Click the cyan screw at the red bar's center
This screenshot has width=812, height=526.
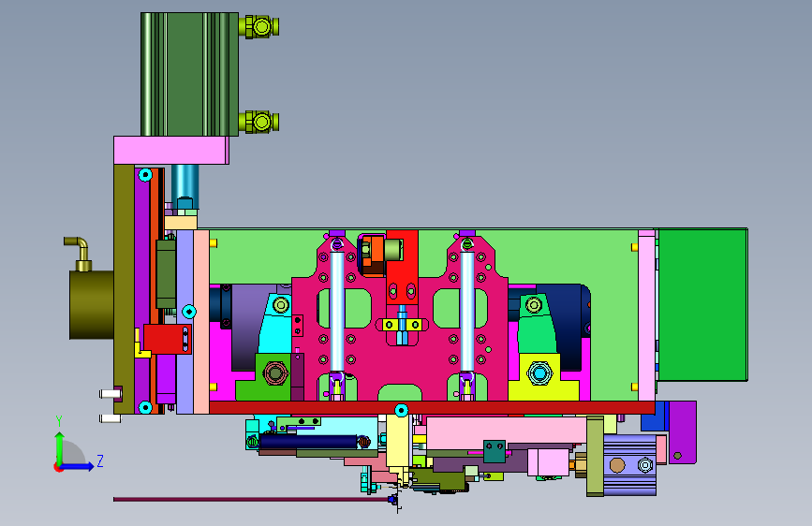pyautogui.click(x=402, y=411)
